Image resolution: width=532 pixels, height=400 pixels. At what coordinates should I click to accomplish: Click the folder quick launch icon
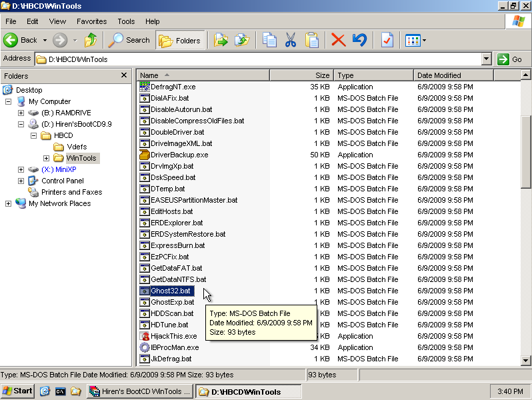point(75,391)
